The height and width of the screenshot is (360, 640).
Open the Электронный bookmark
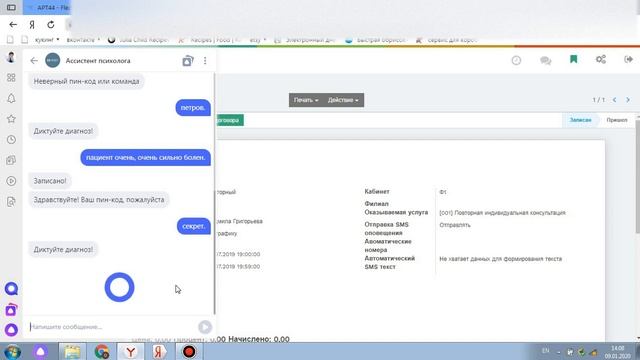(x=305, y=40)
